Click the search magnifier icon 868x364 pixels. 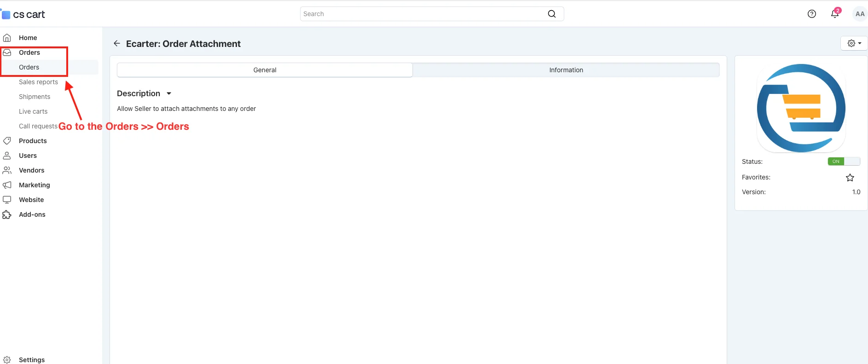[x=551, y=14]
